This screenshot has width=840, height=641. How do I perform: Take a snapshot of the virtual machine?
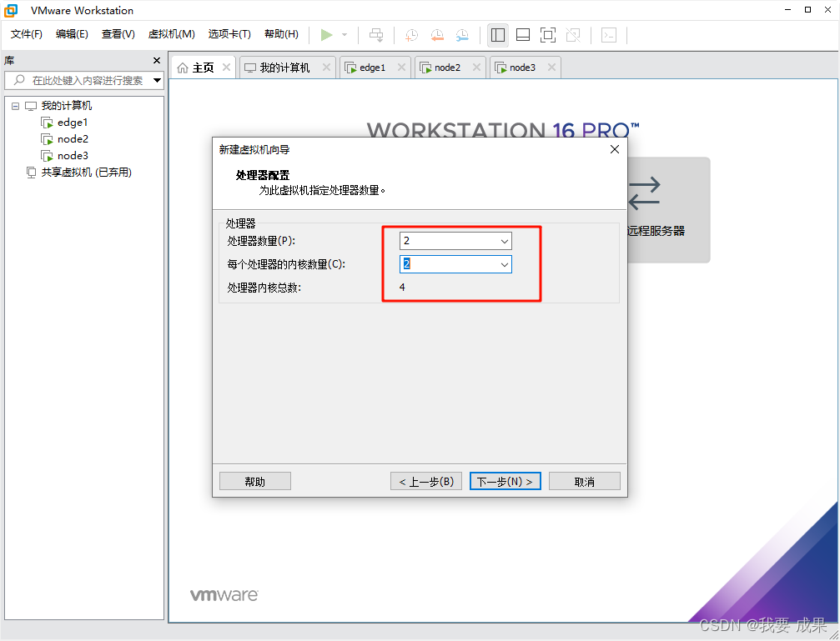(410, 35)
